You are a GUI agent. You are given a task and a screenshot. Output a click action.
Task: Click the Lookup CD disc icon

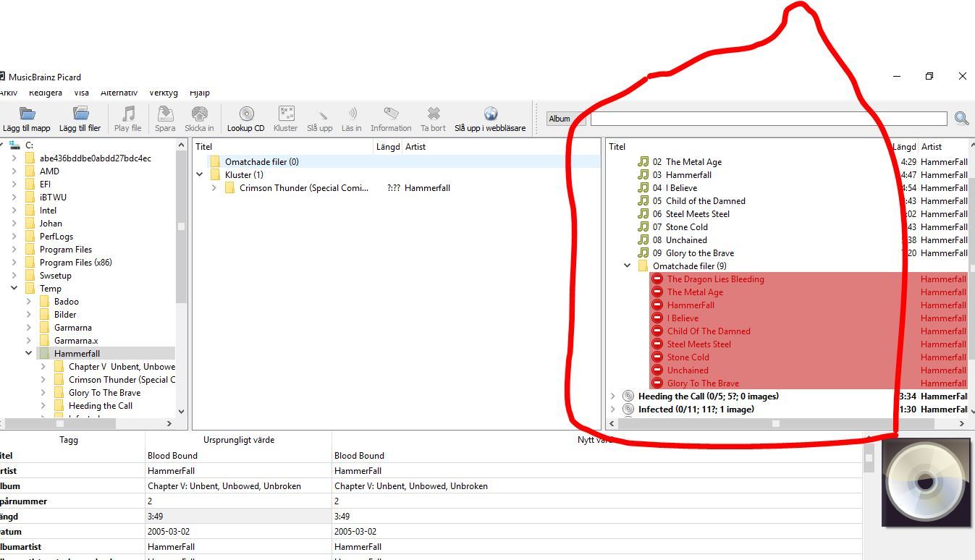246,114
